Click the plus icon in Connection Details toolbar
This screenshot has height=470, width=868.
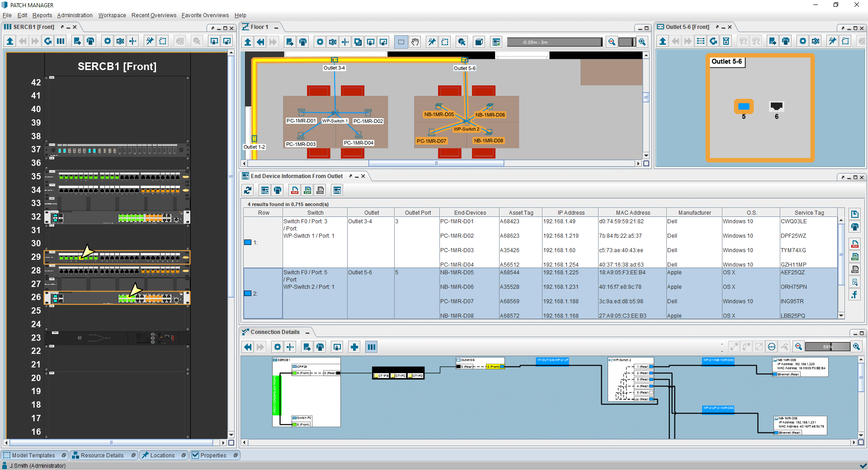[x=354, y=347]
